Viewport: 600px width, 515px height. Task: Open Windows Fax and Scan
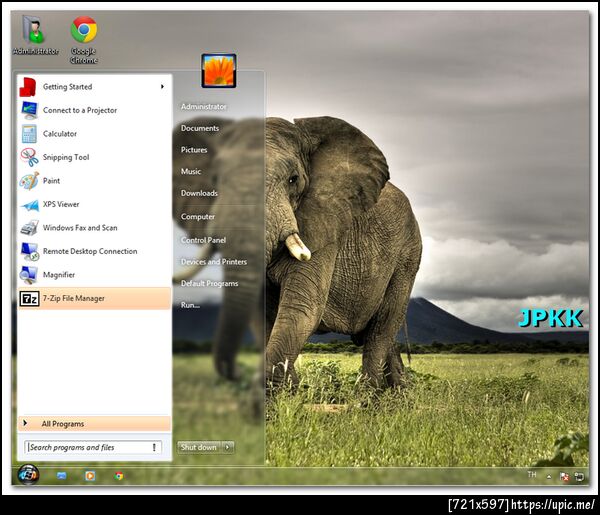click(94, 228)
